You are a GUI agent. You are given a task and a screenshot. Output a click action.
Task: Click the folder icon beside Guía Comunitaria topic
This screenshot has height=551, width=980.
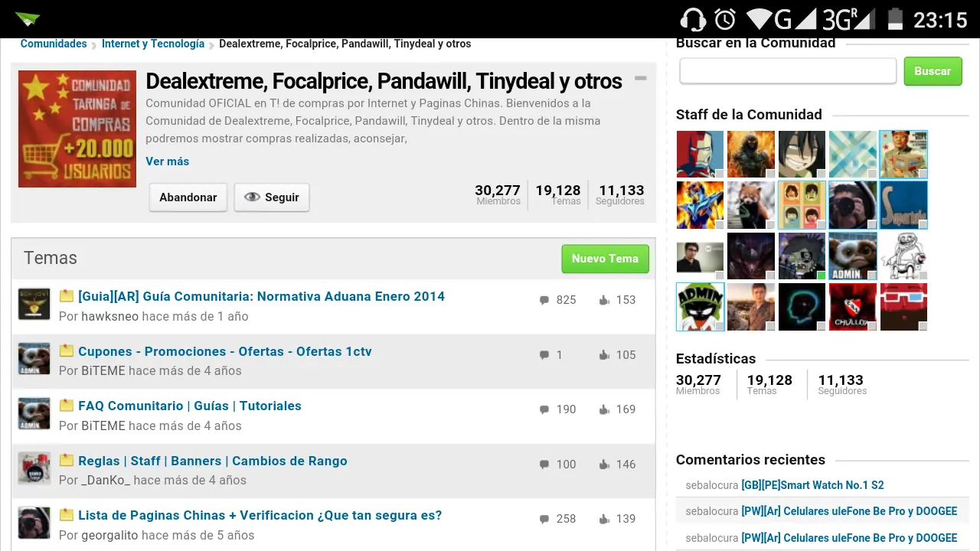click(67, 296)
